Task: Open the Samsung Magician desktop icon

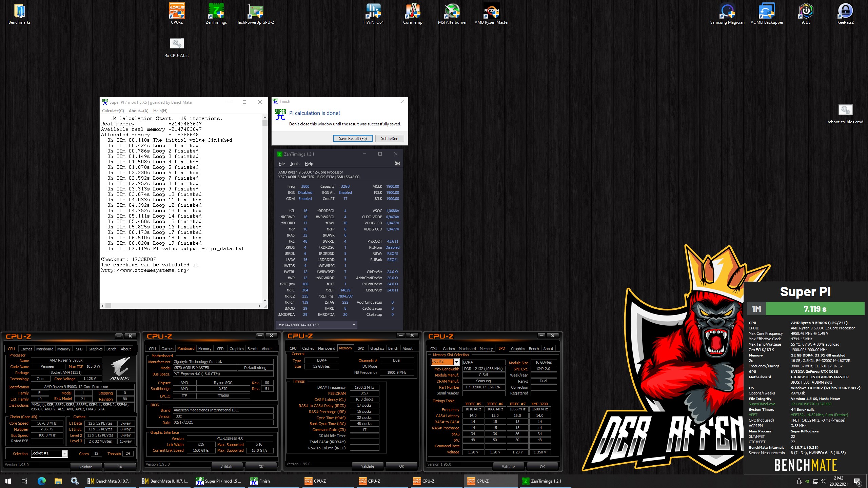Action: 727,14
